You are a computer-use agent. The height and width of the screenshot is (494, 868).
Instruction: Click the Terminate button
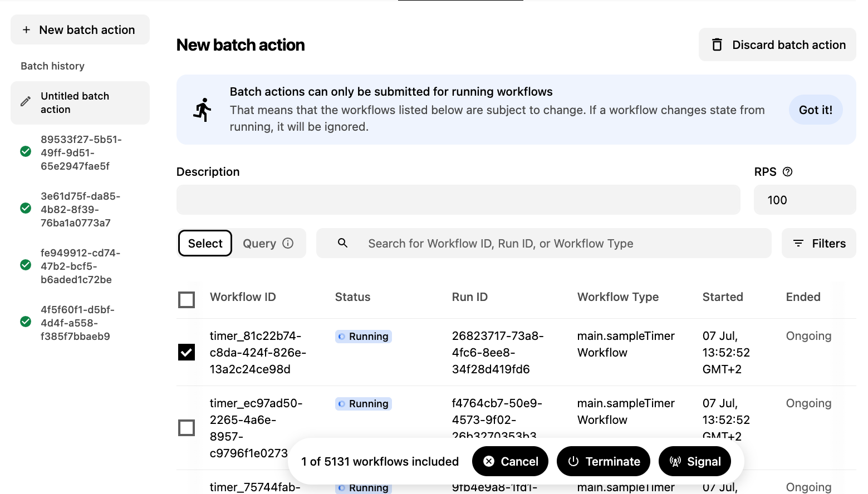604,461
